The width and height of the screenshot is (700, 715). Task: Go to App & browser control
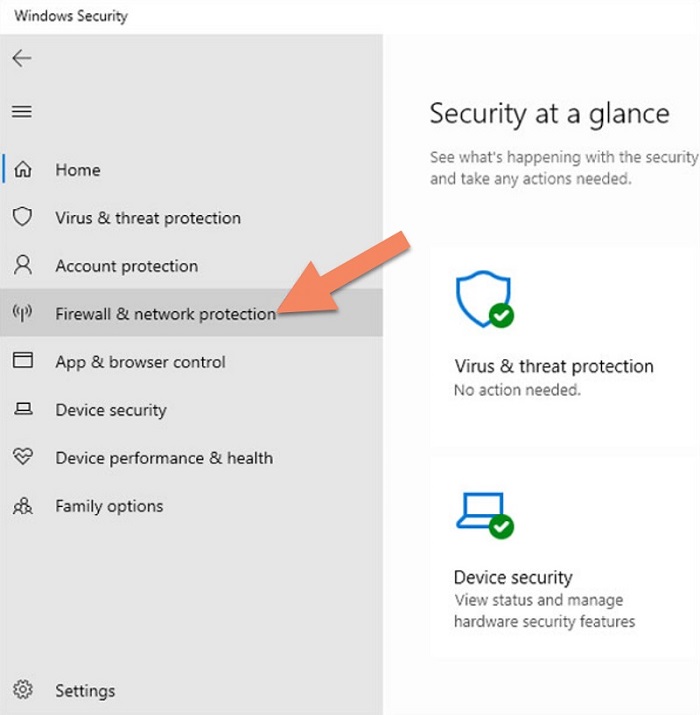tap(192, 362)
